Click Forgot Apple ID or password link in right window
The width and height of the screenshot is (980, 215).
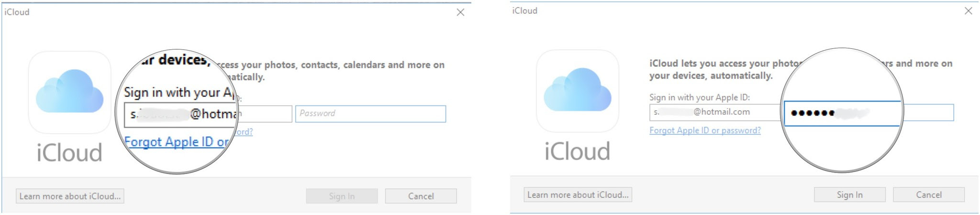click(x=705, y=130)
